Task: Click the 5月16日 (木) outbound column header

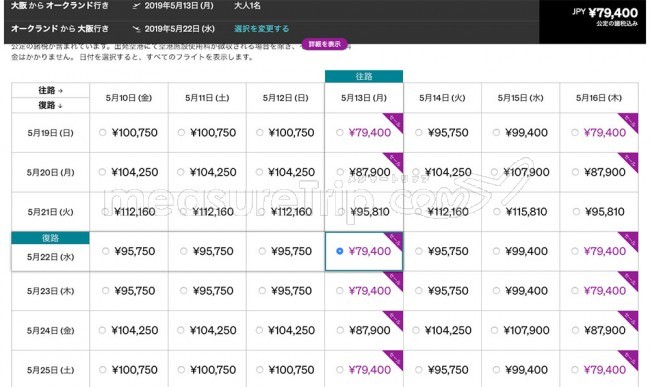Action: tap(599, 98)
